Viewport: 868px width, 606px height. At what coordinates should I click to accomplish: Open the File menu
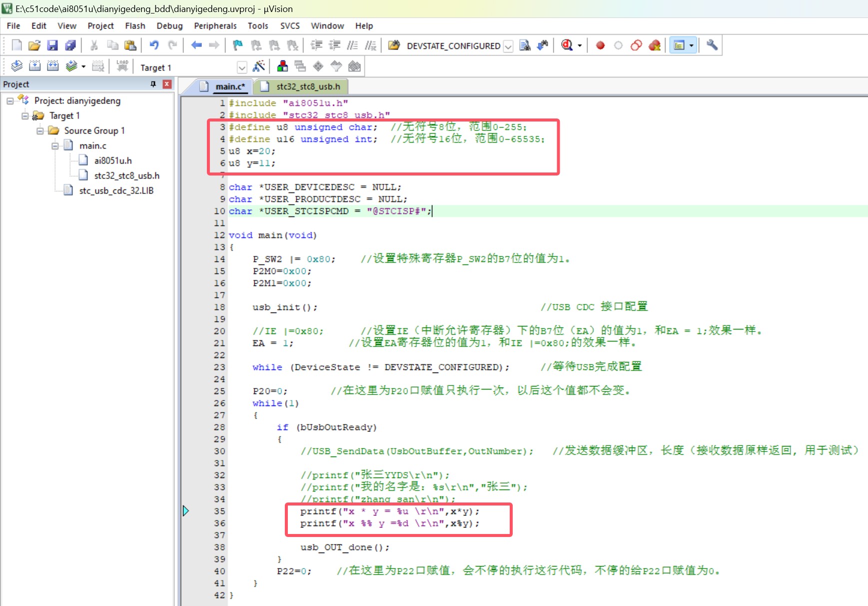coord(13,25)
